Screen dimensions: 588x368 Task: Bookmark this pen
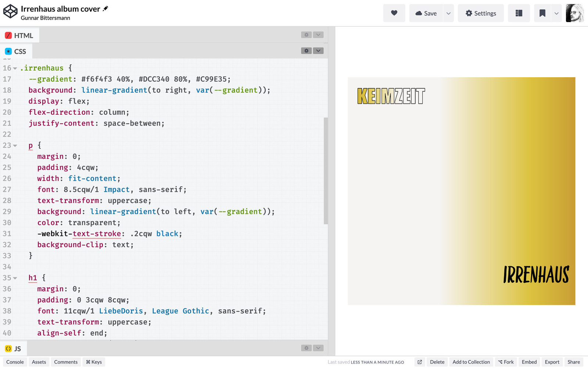click(x=542, y=13)
